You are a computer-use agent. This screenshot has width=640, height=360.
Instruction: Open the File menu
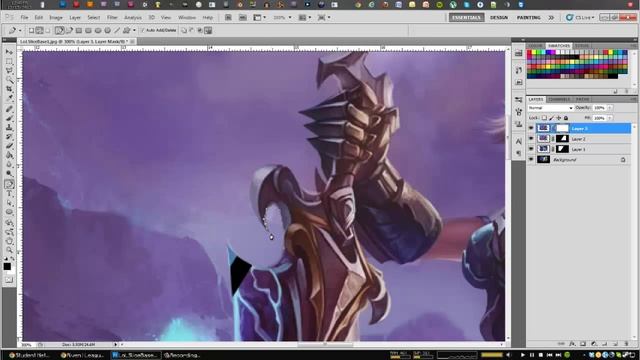[x=24, y=18]
